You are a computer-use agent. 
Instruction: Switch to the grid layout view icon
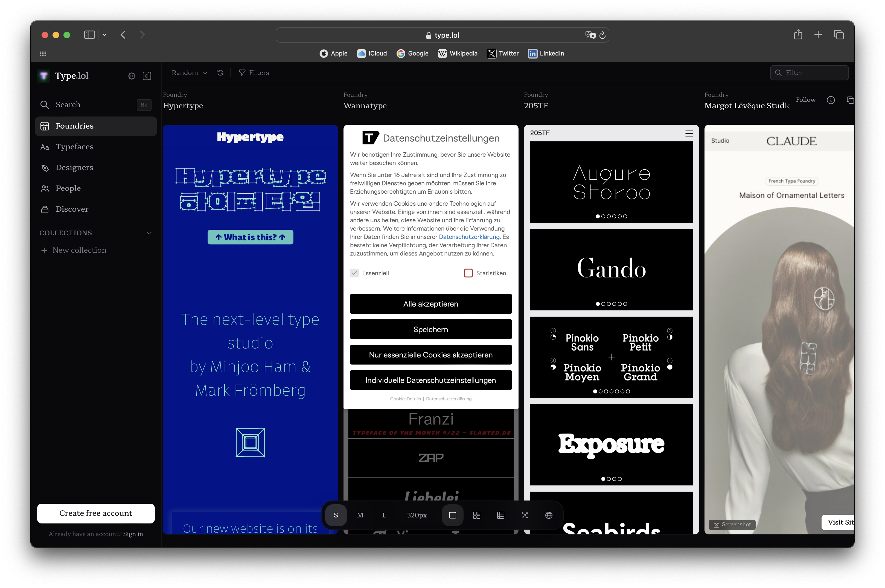(x=477, y=515)
